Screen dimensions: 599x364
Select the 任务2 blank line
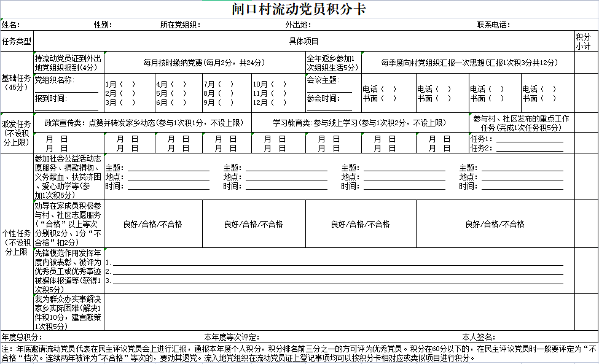tap(528, 148)
